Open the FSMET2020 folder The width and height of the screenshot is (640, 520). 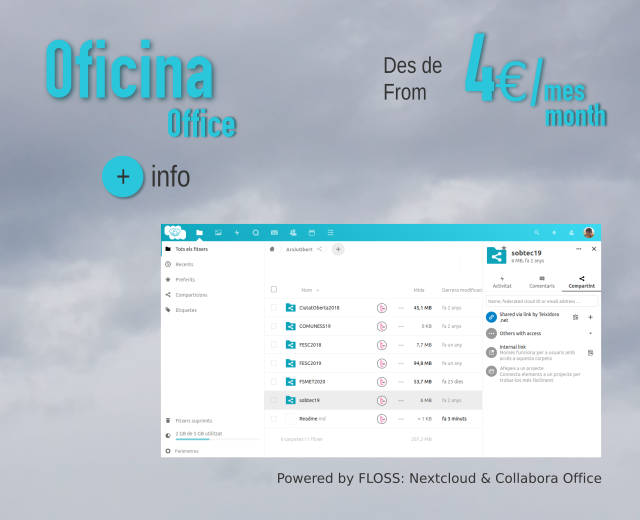(x=312, y=382)
